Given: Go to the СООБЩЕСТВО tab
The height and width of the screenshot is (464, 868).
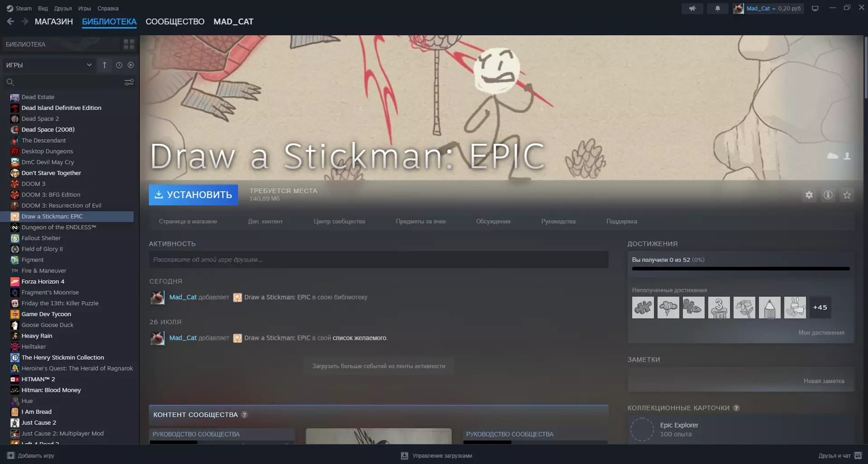Looking at the screenshot, I should coord(175,22).
